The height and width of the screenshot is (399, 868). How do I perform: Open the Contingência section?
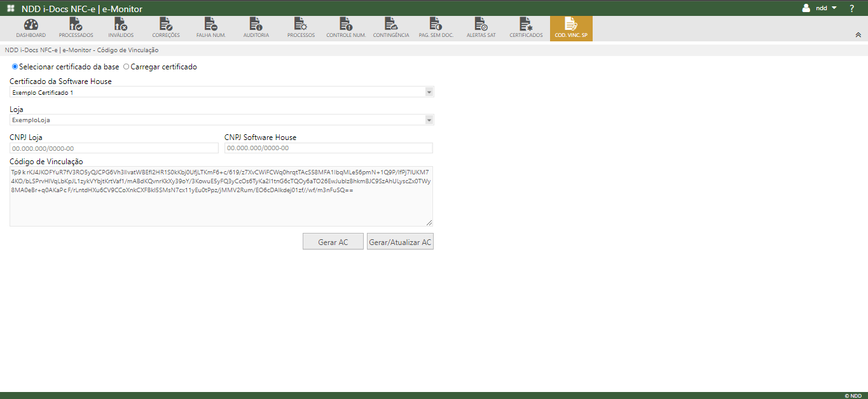click(x=391, y=29)
